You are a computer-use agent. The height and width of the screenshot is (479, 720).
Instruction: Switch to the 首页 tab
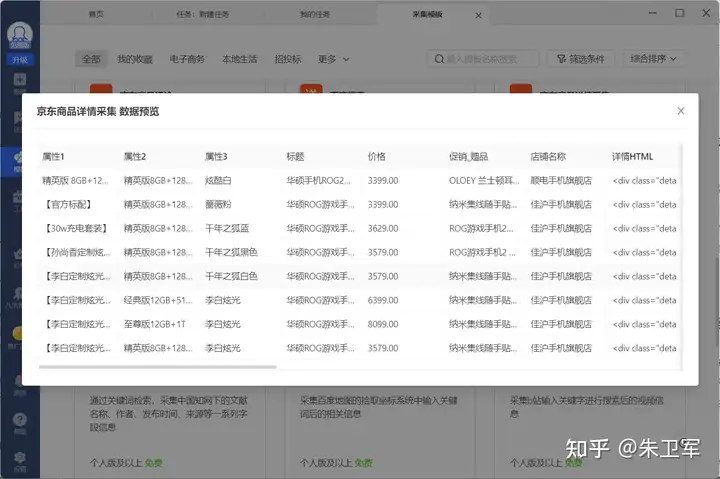96,14
